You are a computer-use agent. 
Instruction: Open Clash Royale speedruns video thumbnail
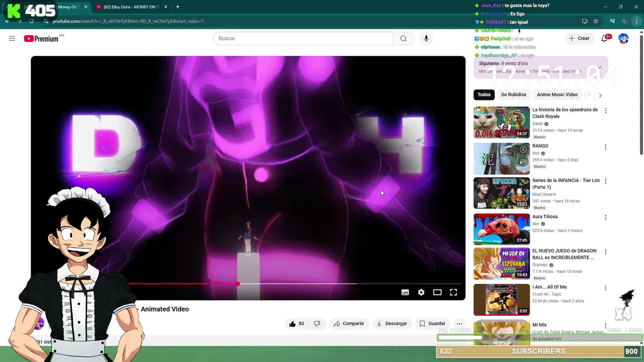point(502,122)
